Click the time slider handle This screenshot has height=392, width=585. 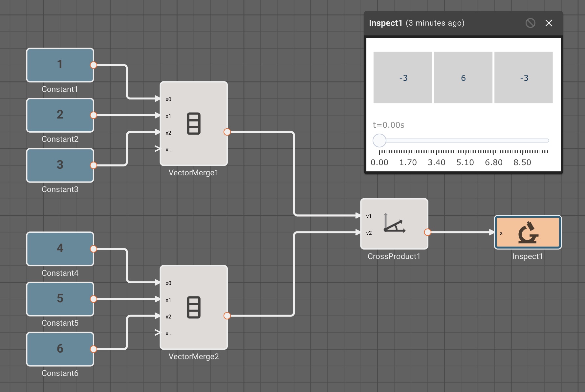[x=379, y=141]
